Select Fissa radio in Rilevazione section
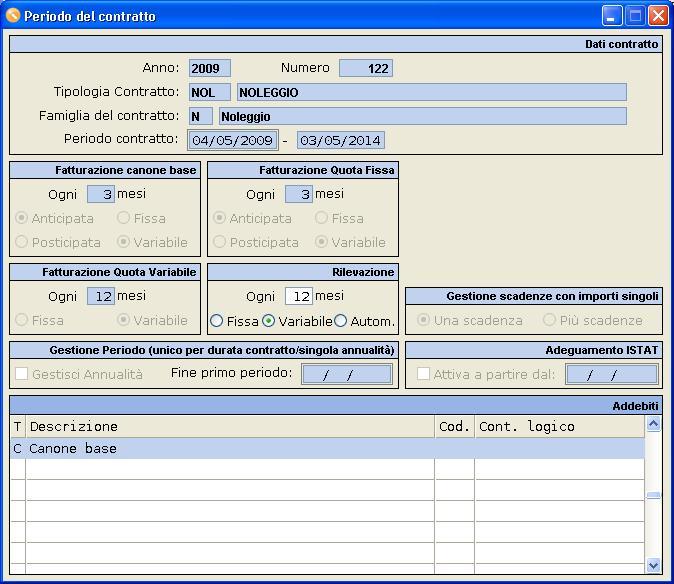Viewport: 674px width, 584px height. pos(217,321)
